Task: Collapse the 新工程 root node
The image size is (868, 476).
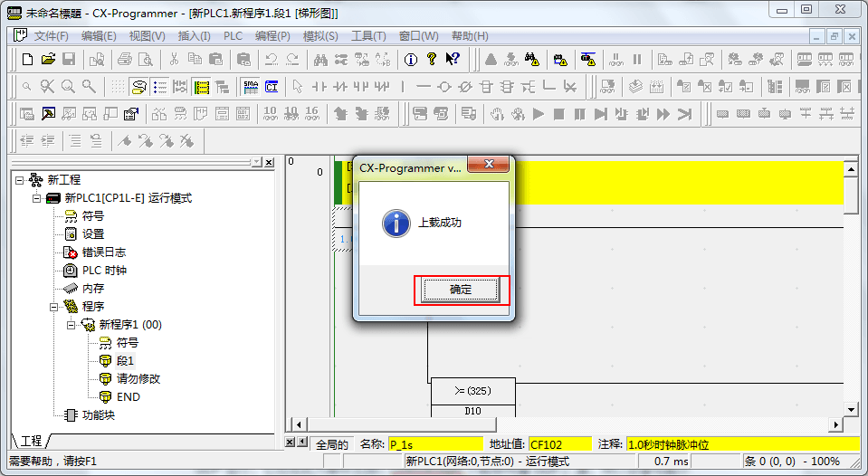Action: [x=20, y=180]
